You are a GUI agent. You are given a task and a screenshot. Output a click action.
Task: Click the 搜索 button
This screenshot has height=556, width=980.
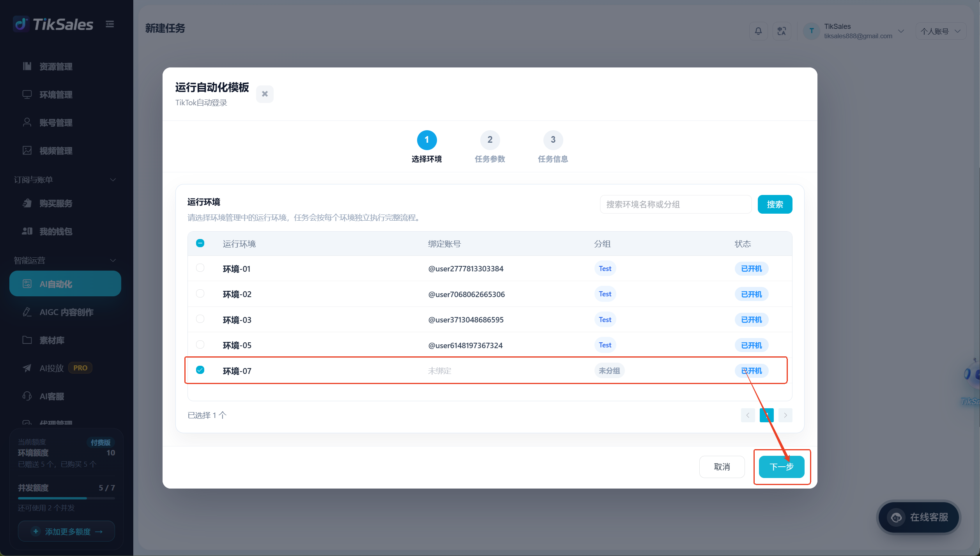tap(775, 204)
